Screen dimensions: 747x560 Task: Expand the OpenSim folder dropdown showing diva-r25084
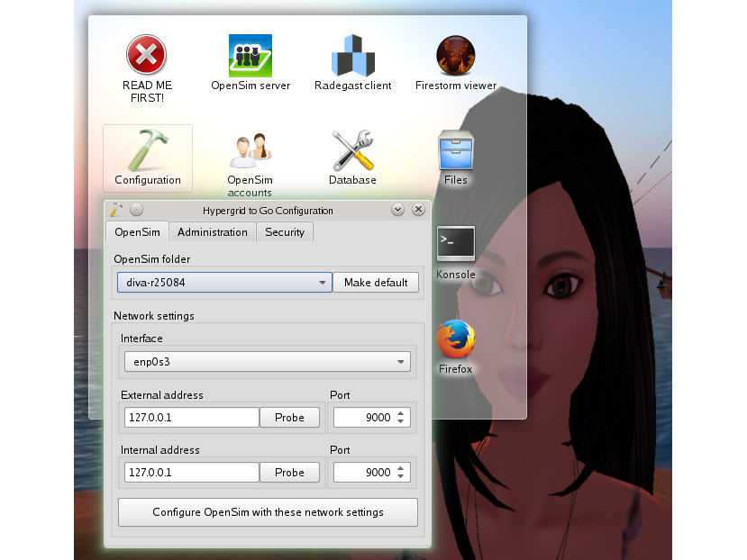(x=224, y=283)
